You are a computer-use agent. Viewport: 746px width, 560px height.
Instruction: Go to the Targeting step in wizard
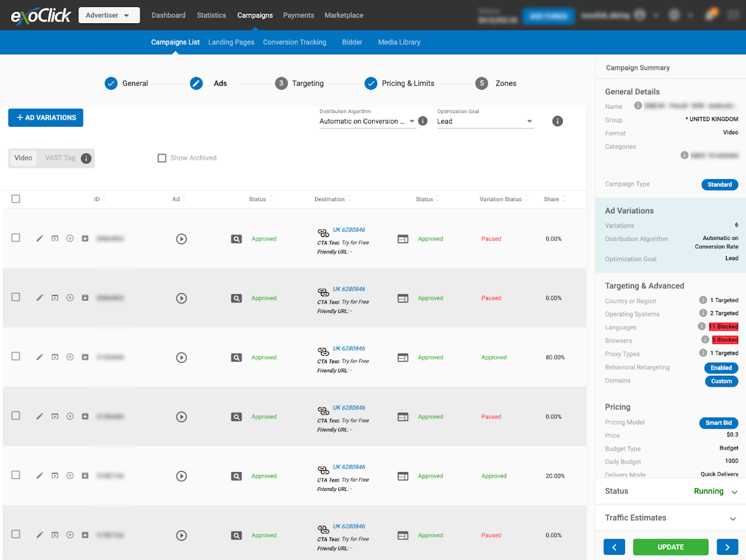[299, 83]
